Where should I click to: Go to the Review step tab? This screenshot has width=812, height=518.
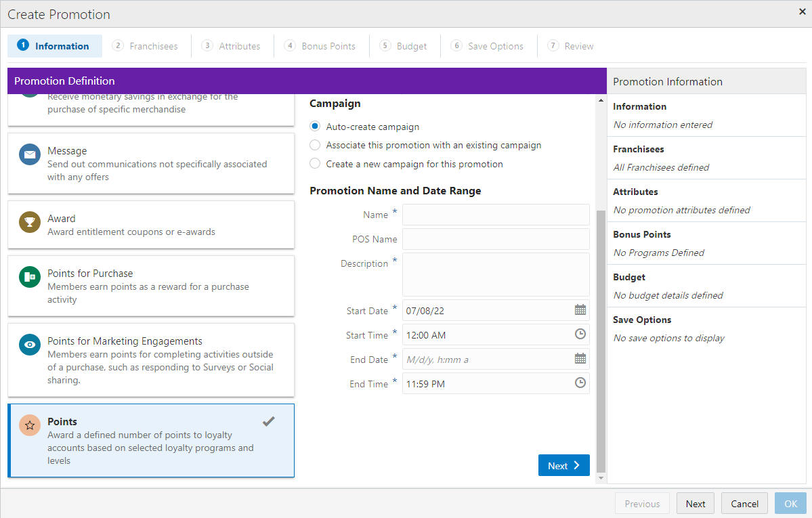pos(571,46)
